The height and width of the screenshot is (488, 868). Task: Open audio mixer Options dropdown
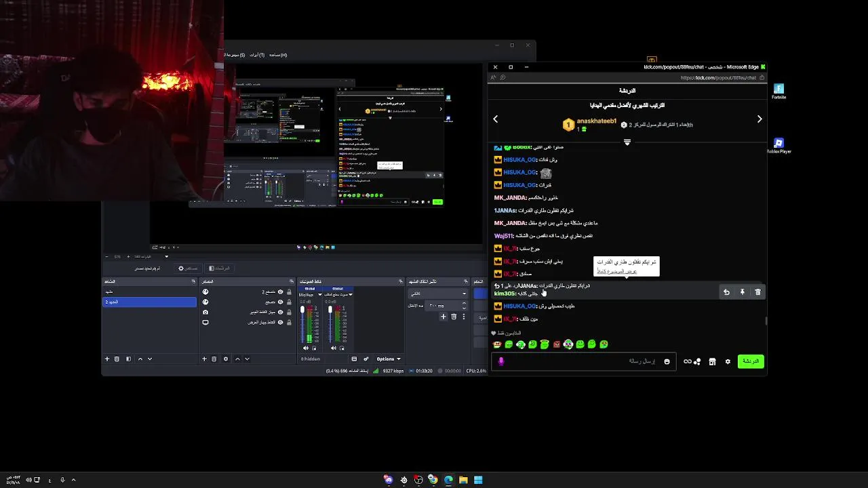[x=388, y=359]
